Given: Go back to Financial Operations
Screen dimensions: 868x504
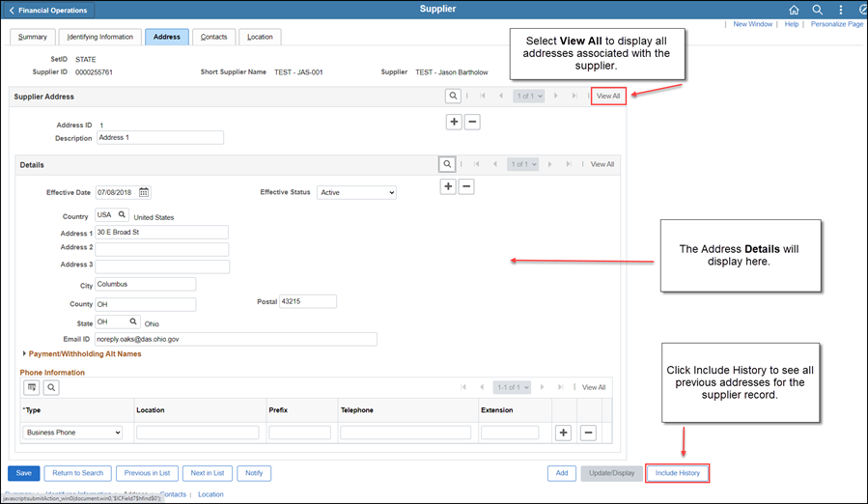Looking at the screenshot, I should point(51,11).
